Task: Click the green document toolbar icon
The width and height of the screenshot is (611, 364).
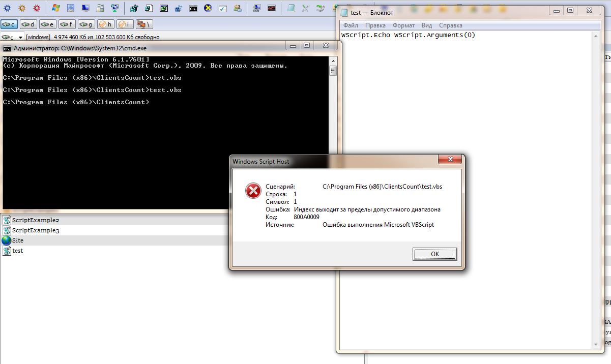Action: pos(149,8)
